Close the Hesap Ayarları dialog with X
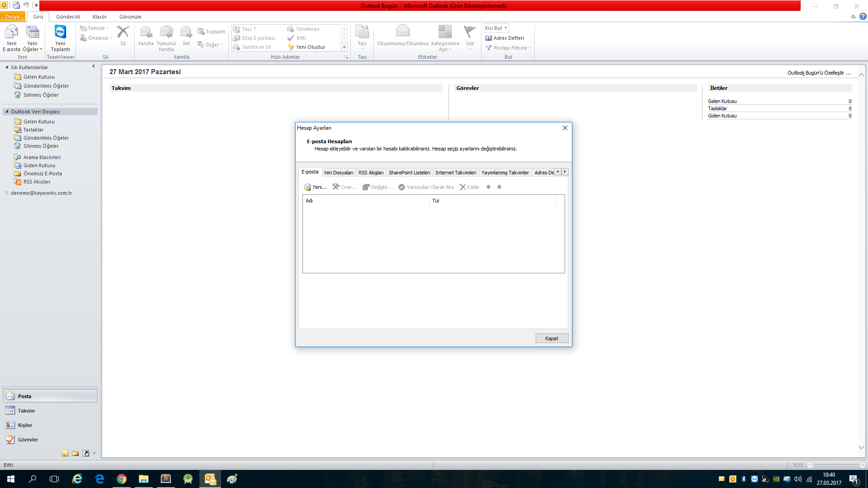Screen dimensions: 868x488 pyautogui.click(x=565, y=128)
